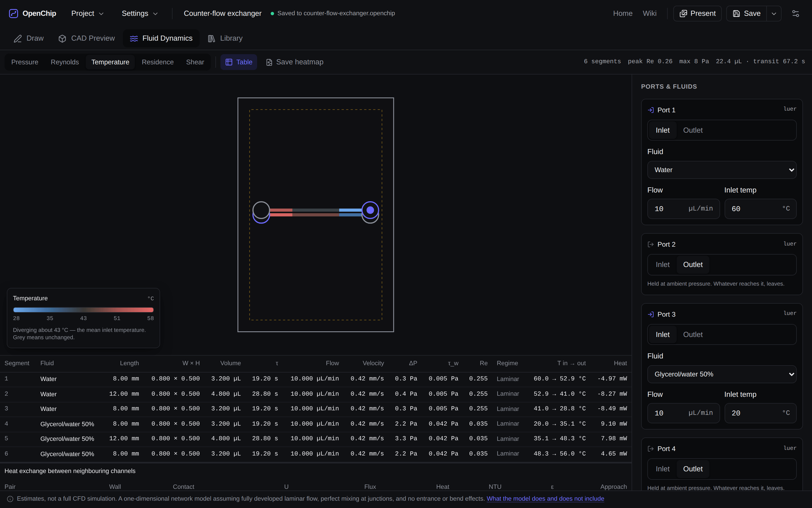This screenshot has width=812, height=508.
Task: Select the hollow left port circle on chip
Action: [261, 210]
